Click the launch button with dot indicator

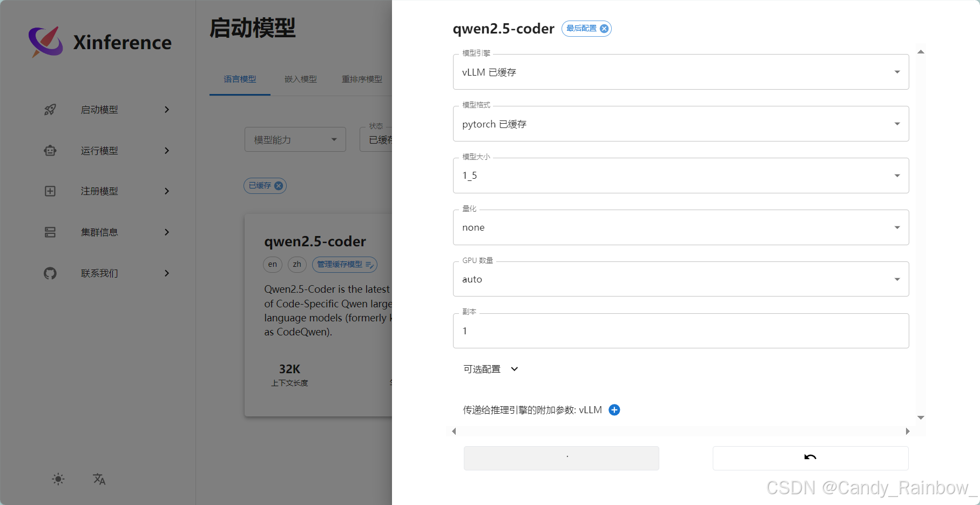click(x=562, y=458)
